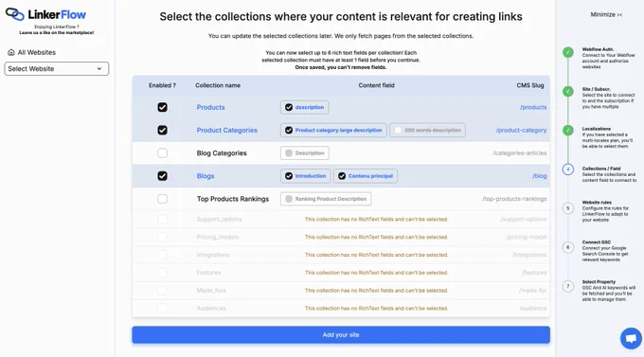
Task: Click the /blog CMS slug
Action: pyautogui.click(x=539, y=176)
